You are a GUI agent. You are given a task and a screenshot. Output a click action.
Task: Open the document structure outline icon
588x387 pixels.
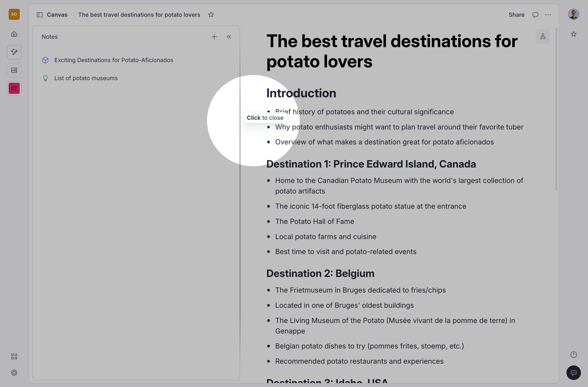[543, 36]
